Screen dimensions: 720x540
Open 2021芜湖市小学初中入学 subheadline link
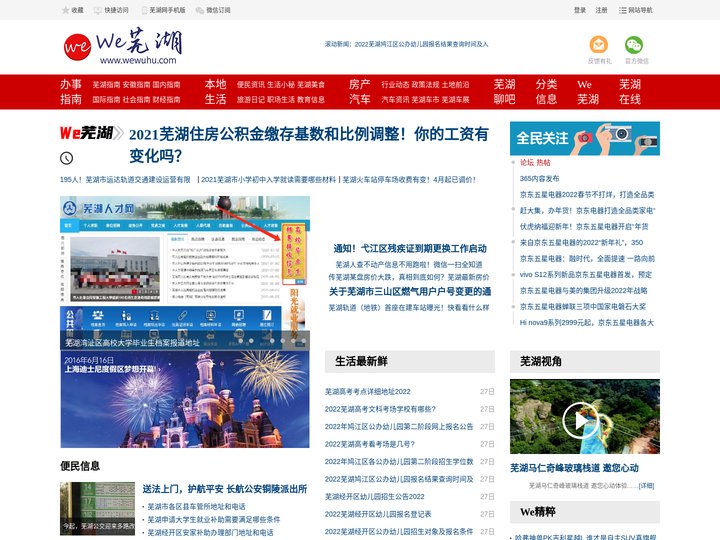click(269, 180)
